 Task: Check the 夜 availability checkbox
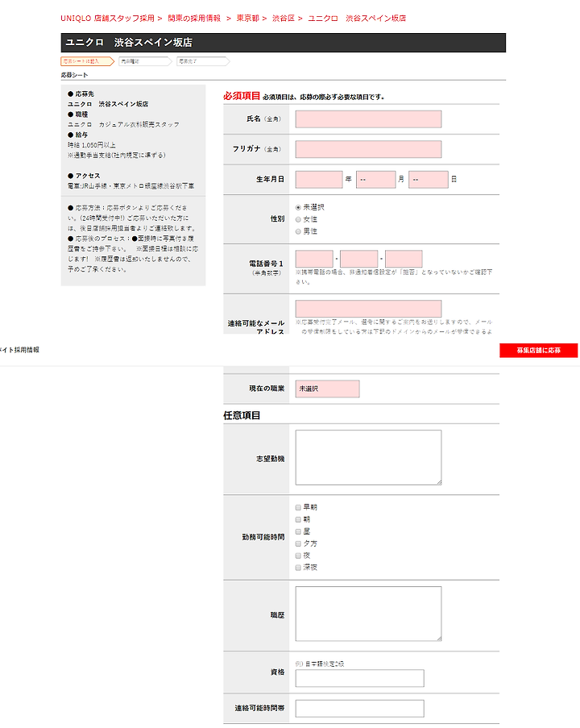298,555
